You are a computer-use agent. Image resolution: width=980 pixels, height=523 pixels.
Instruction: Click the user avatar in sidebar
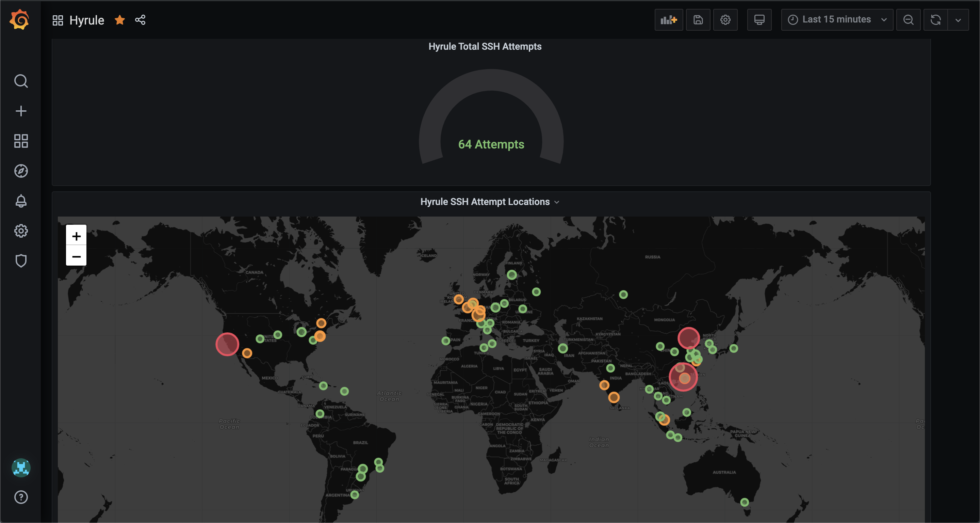click(21, 467)
